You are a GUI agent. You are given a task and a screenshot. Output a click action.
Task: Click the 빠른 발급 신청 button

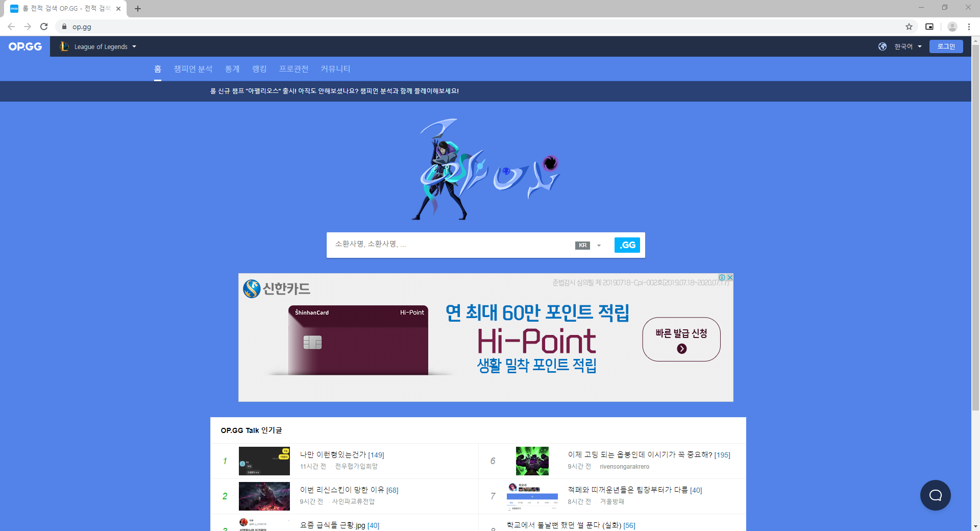tap(681, 340)
